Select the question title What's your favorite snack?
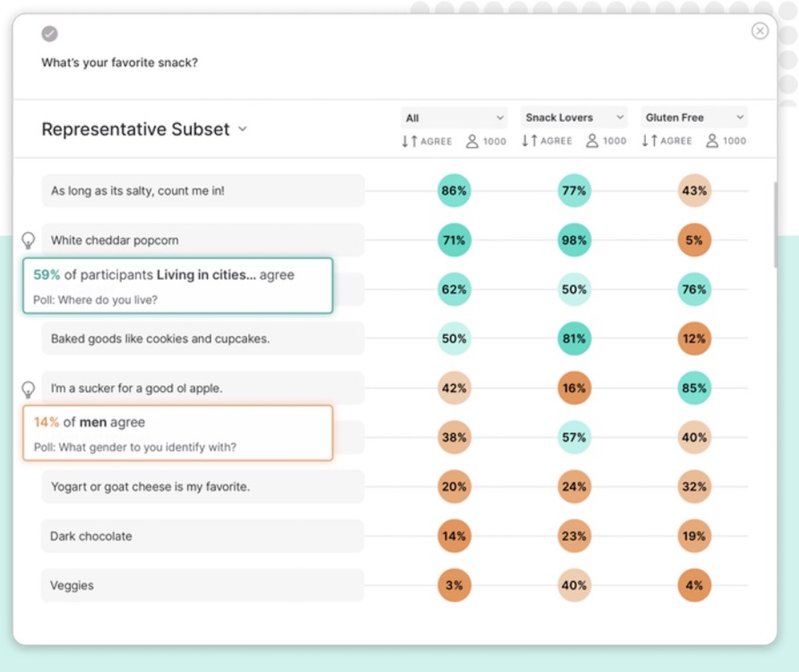 (x=120, y=63)
